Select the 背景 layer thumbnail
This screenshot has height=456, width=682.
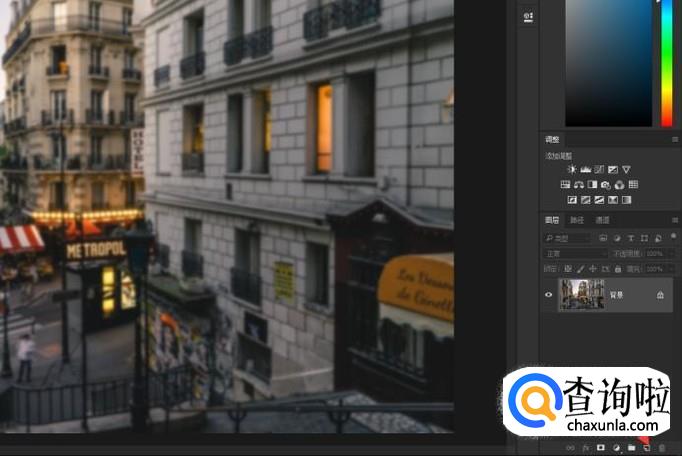pos(582,295)
